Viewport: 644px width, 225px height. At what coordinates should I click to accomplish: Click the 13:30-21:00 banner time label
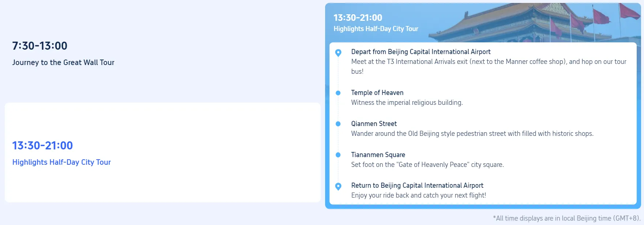(357, 17)
